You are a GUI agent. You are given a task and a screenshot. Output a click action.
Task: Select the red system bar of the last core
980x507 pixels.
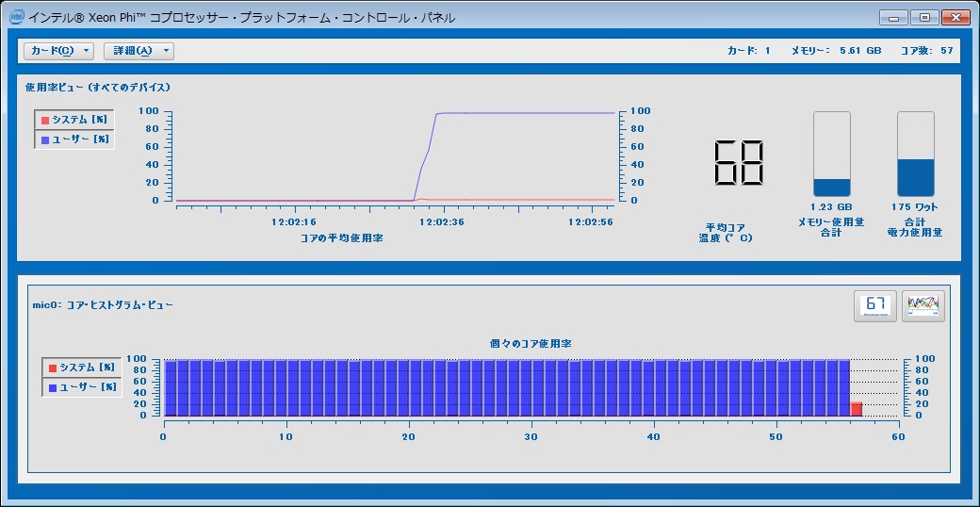pyautogui.click(x=856, y=409)
